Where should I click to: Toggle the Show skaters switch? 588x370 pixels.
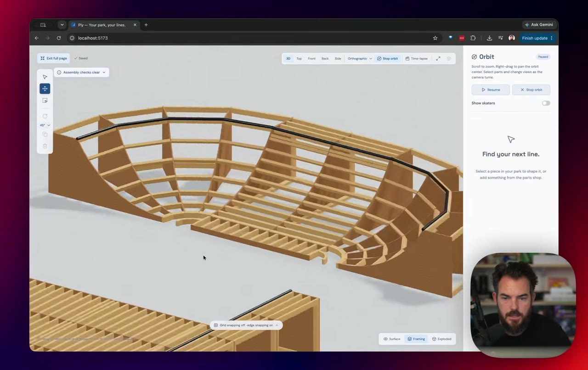click(x=546, y=103)
